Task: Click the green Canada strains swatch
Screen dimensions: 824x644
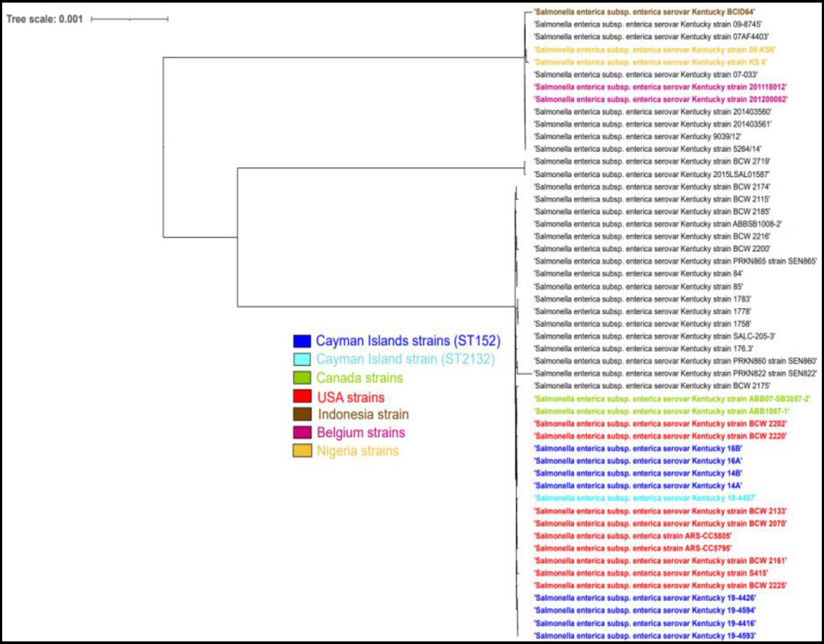Action: 302,378
